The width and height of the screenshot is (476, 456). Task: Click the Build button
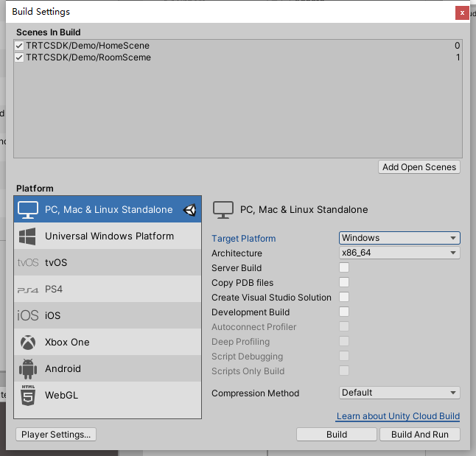click(x=337, y=435)
